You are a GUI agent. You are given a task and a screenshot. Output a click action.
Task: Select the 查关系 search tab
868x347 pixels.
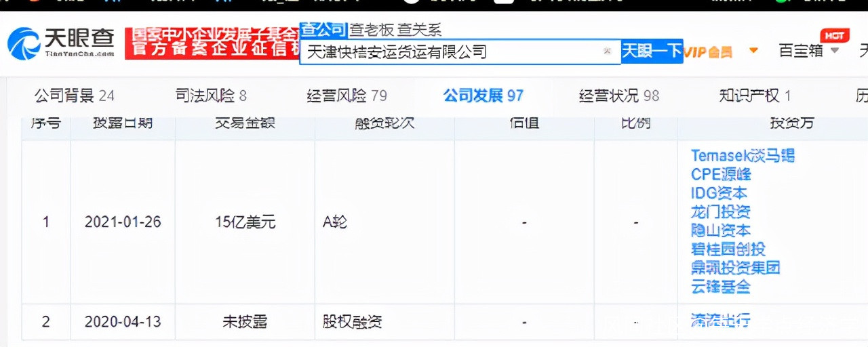[x=419, y=29]
